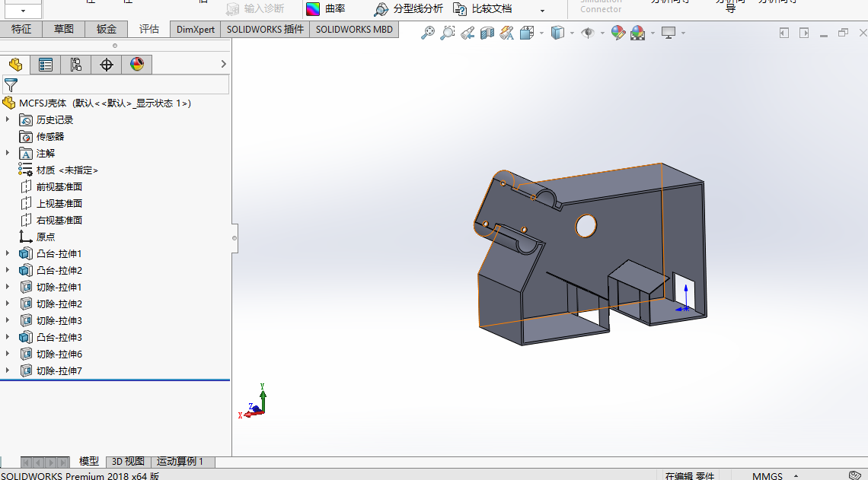Open the 特征 ribbon tab
The image size is (868, 480).
(x=21, y=29)
